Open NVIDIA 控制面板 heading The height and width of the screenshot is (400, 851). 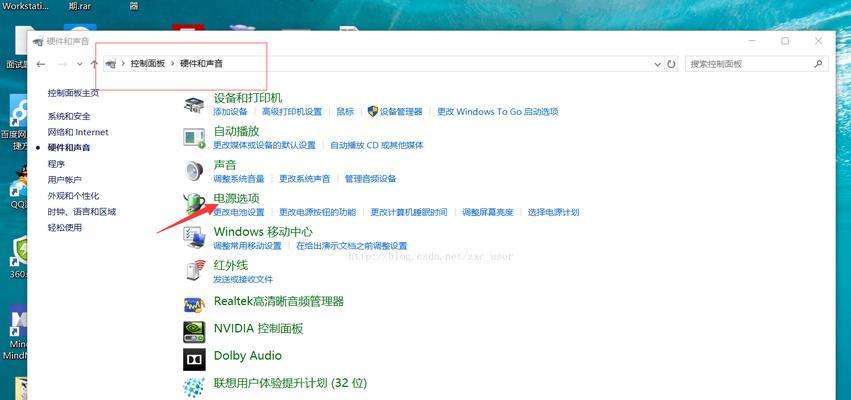click(258, 328)
